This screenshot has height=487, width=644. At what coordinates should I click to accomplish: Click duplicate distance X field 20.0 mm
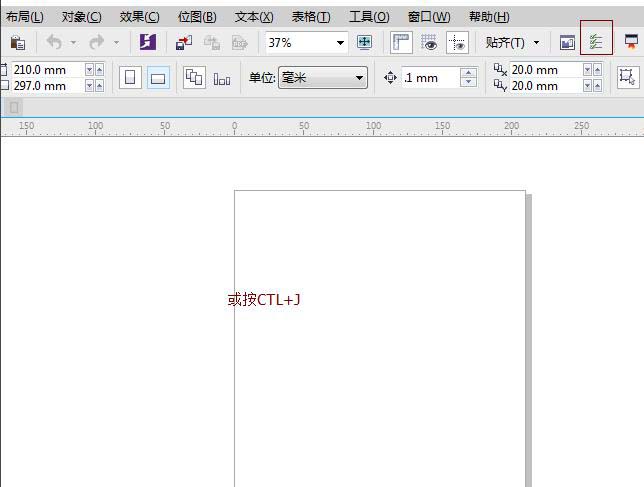[546, 70]
